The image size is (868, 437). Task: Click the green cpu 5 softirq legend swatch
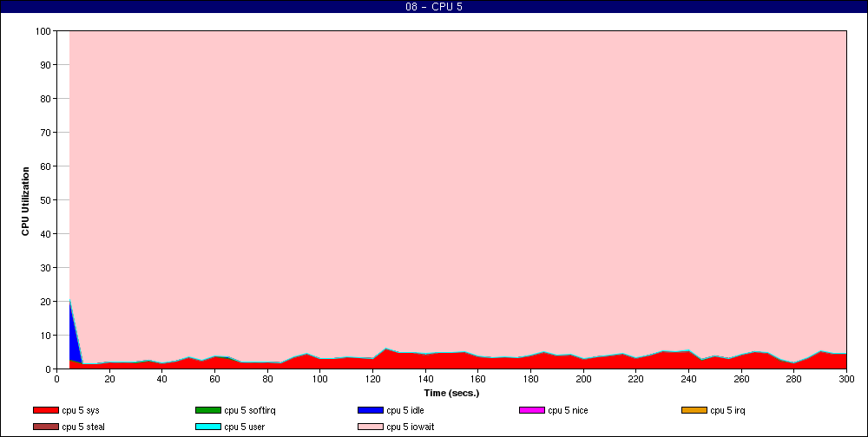pos(208,410)
